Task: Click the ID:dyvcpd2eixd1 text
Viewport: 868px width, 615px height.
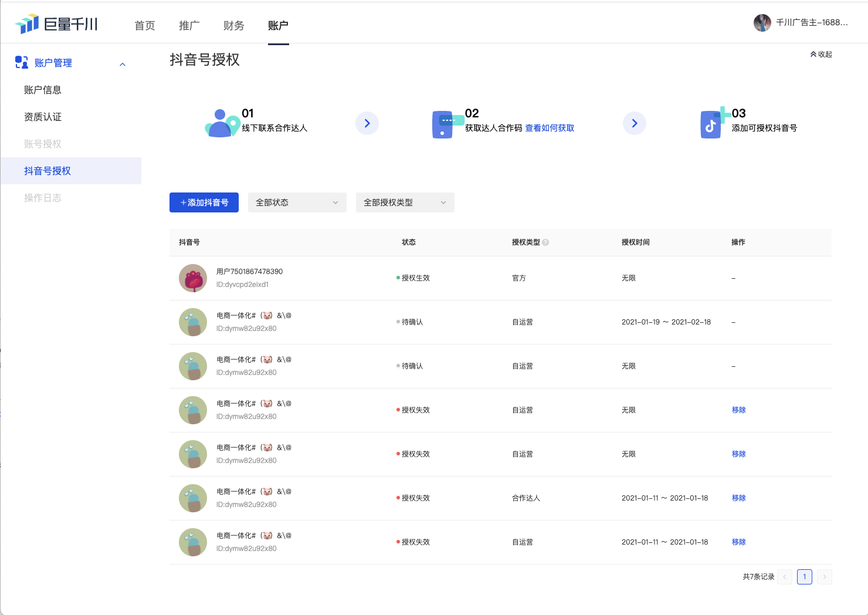Action: [243, 285]
